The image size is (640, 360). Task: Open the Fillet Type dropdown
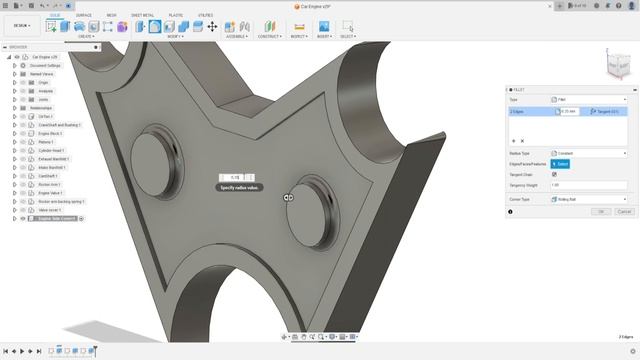pos(589,100)
